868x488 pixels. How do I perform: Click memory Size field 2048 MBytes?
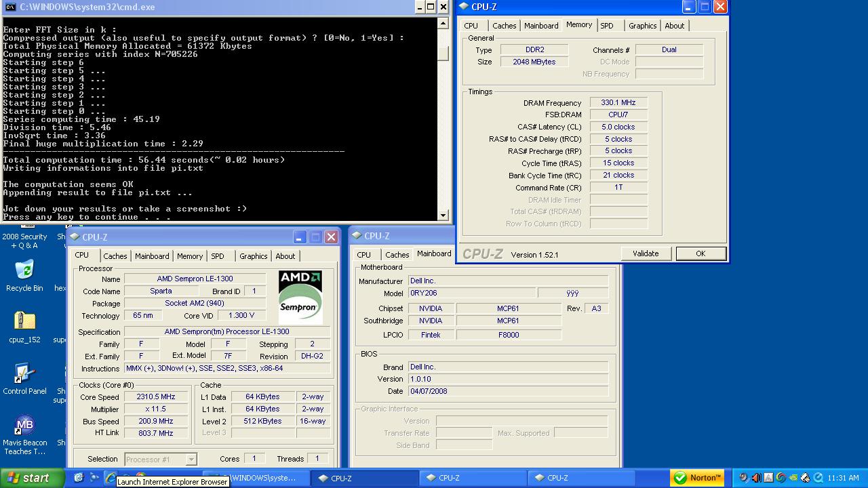[534, 62]
